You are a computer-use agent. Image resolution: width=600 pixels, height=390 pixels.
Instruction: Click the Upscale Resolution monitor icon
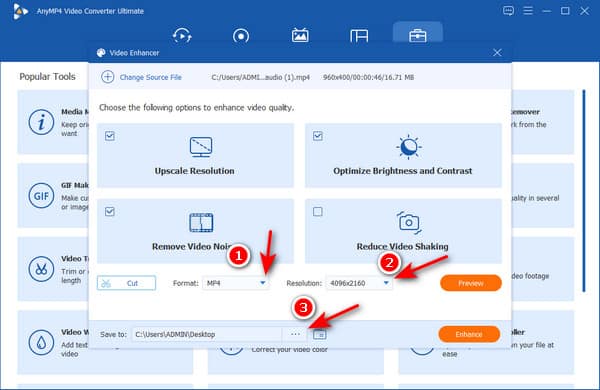coord(201,147)
